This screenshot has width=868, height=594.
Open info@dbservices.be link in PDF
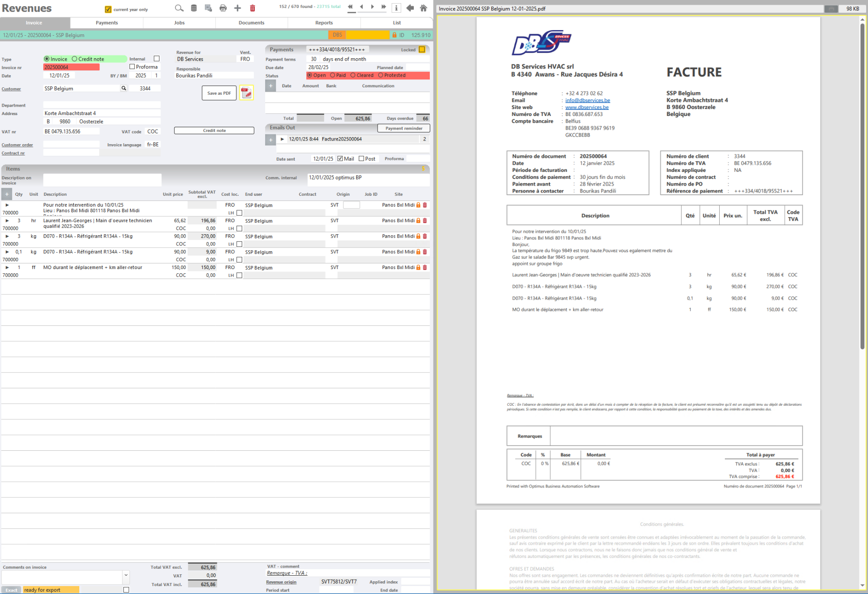point(587,100)
